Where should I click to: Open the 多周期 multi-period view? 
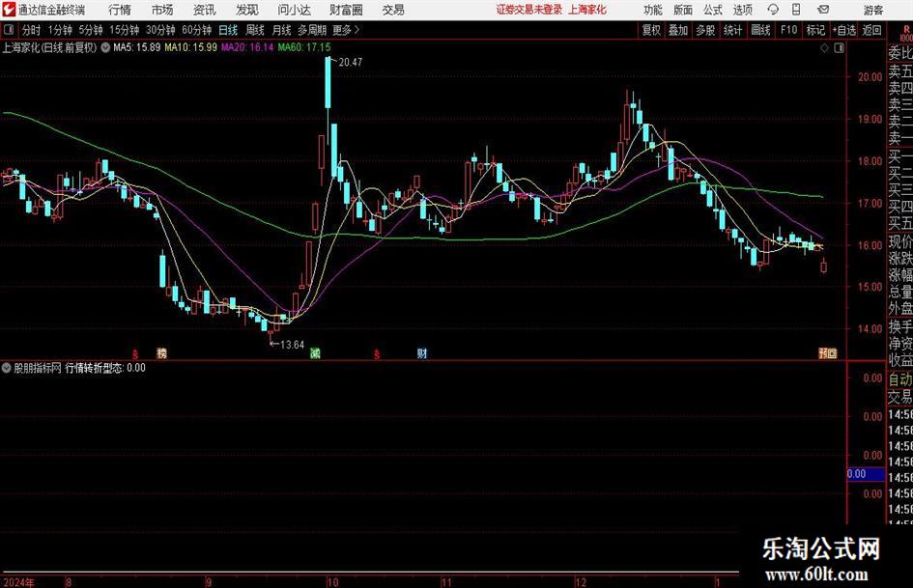pyautogui.click(x=312, y=30)
